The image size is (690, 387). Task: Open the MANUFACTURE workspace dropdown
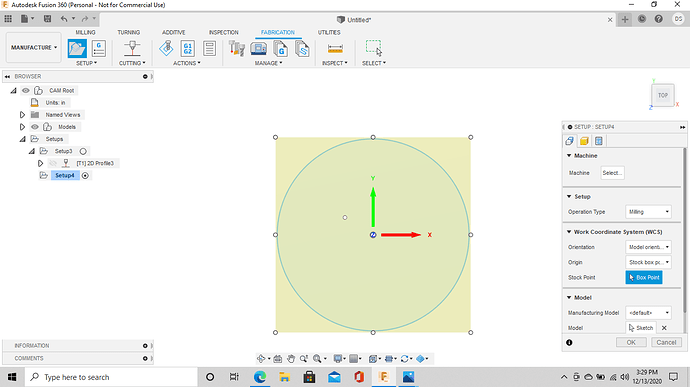point(34,48)
